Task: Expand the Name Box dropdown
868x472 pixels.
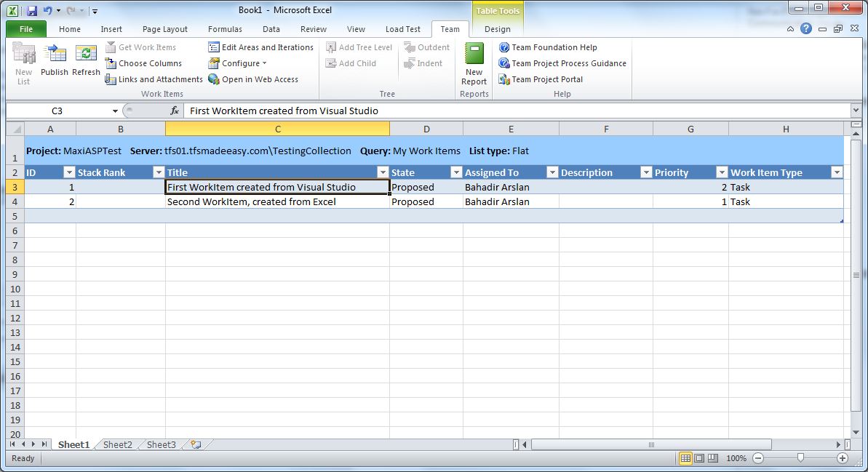Action: [115, 111]
